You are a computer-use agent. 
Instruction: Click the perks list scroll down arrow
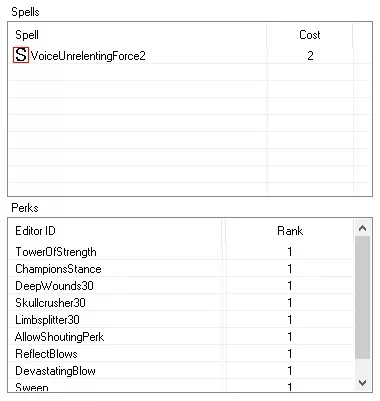point(362,382)
